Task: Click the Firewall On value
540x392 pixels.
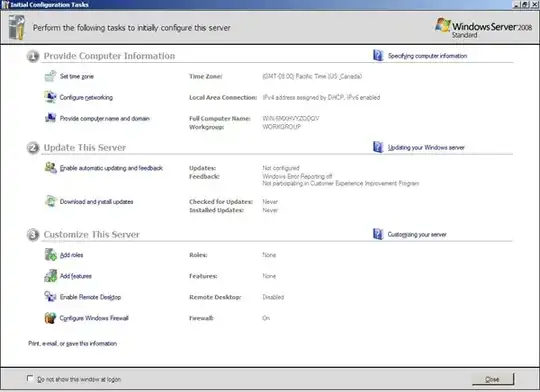Action: click(x=266, y=318)
